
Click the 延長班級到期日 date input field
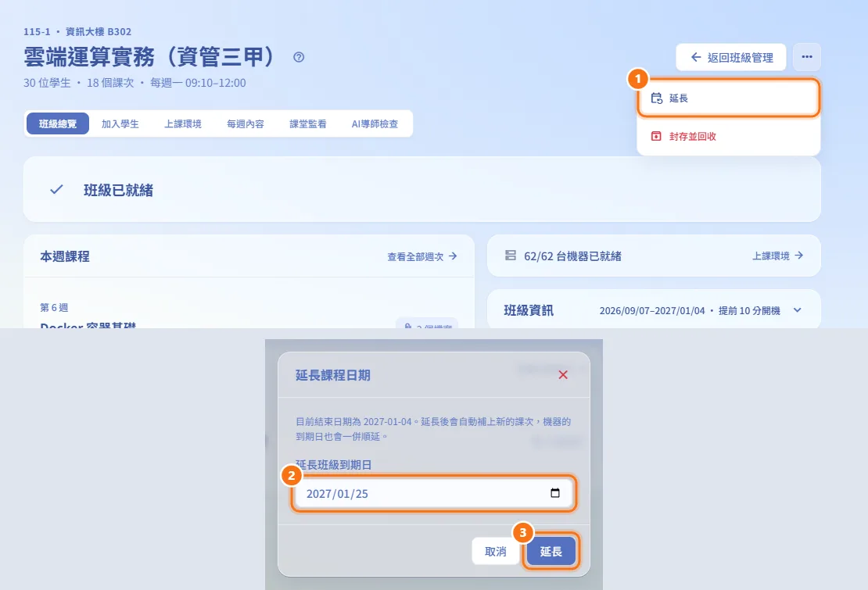point(433,493)
